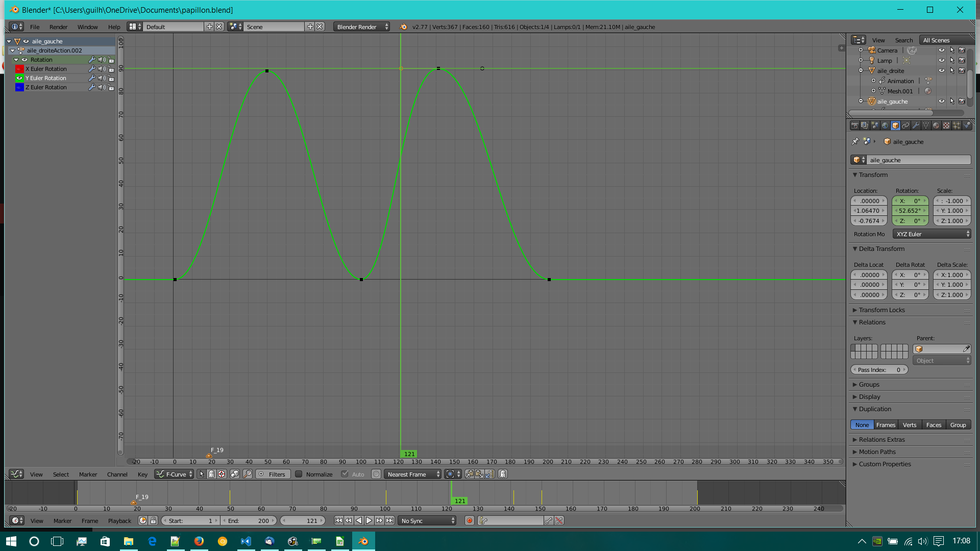The image size is (980, 551).
Task: Open the Nearest Frame dropdown
Action: pyautogui.click(x=412, y=474)
